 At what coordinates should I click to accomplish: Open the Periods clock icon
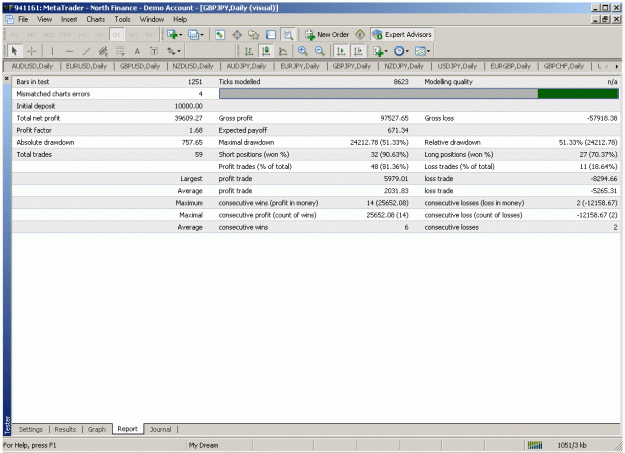399,51
